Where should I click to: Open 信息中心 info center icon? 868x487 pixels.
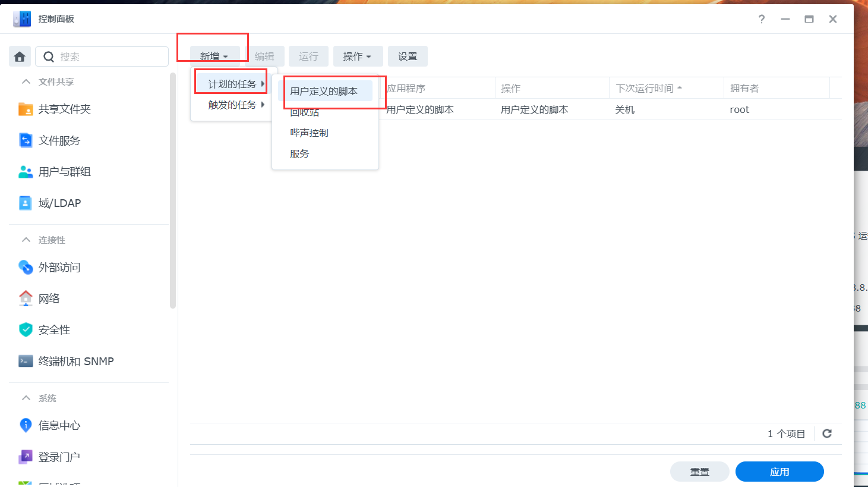tap(26, 425)
